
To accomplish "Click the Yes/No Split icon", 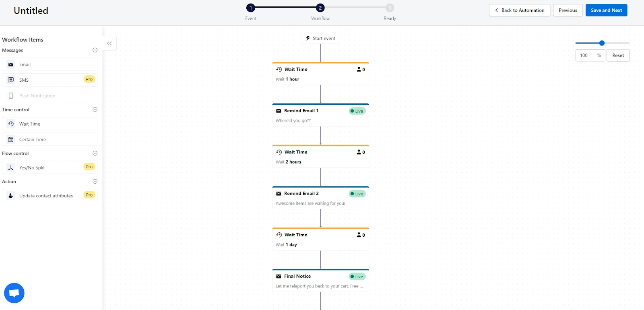I will [x=11, y=167].
